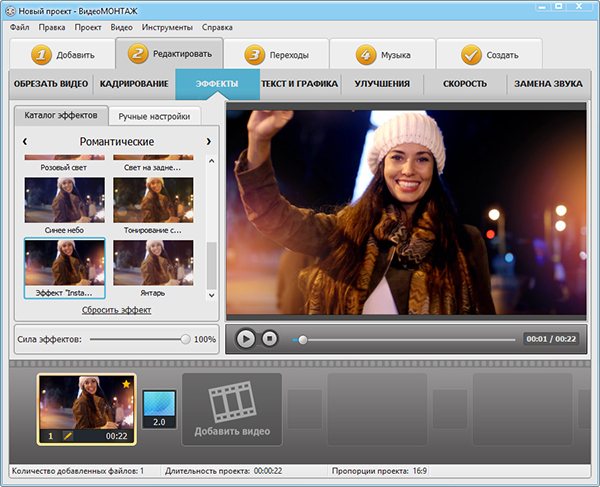Stop the video playback
This screenshot has height=487, width=600.
point(269,339)
